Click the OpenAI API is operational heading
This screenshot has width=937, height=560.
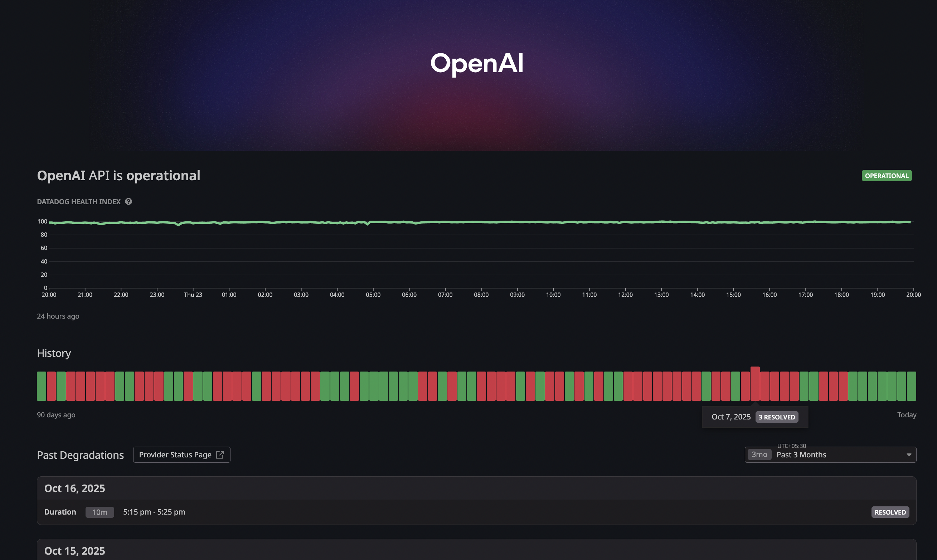[x=118, y=176]
